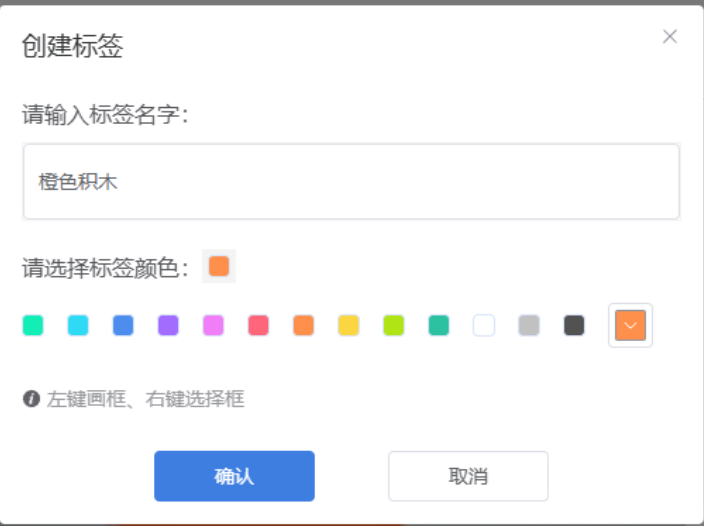Choose the lime green color swatch
Image resolution: width=704 pixels, height=526 pixels.
(x=393, y=325)
